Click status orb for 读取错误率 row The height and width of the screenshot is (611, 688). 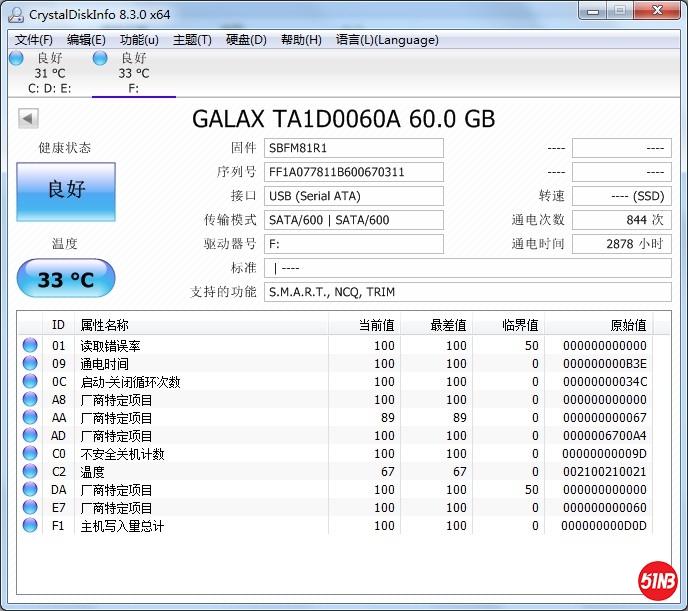click(x=30, y=346)
